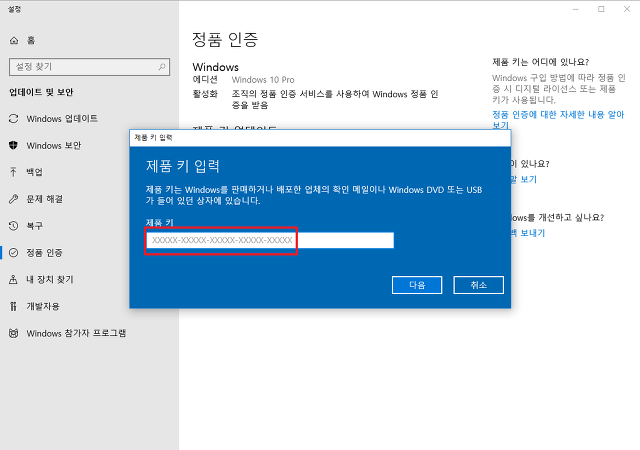This screenshot has width=640, height=450.
Task: Click the 제품 키 입력 dialog title bar
Action: pos(320,138)
